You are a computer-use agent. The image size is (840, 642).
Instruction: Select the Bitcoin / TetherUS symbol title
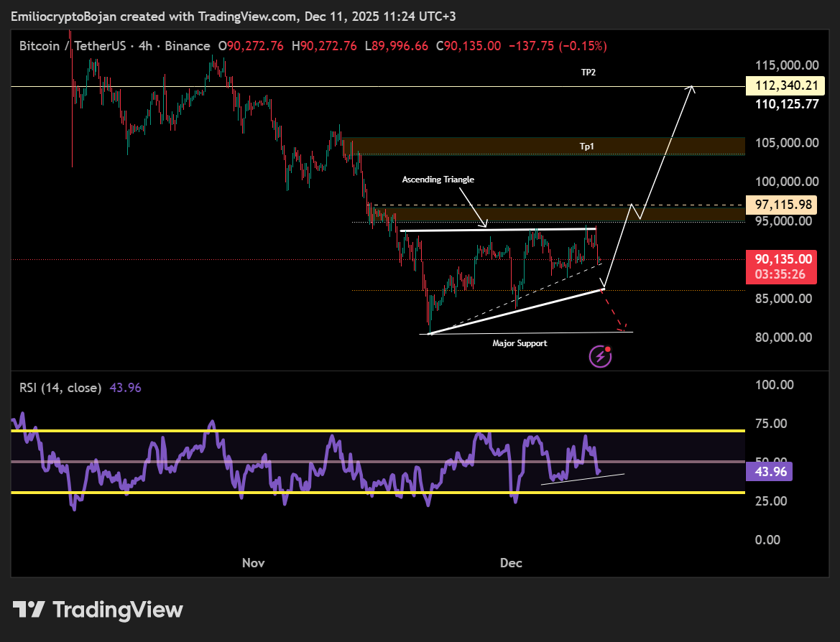69,46
